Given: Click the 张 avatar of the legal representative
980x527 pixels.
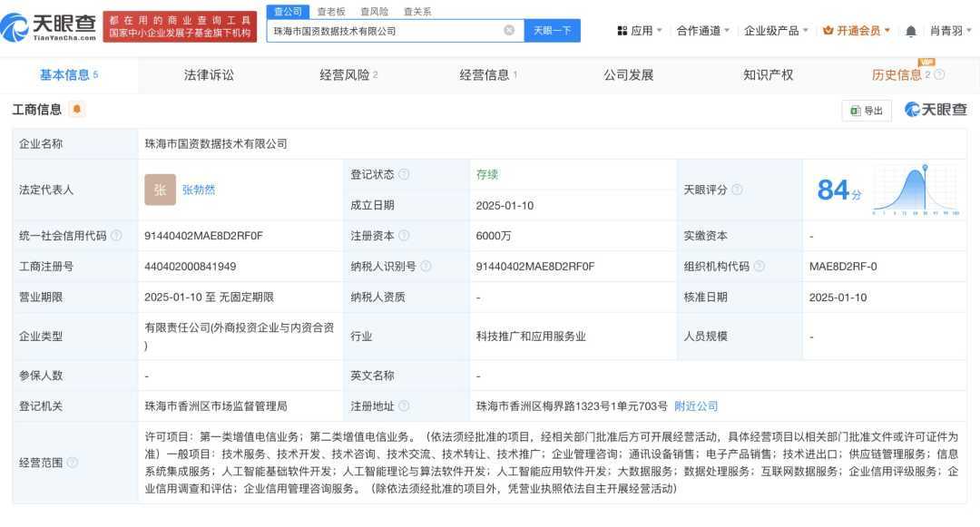Looking at the screenshot, I should click(x=160, y=190).
